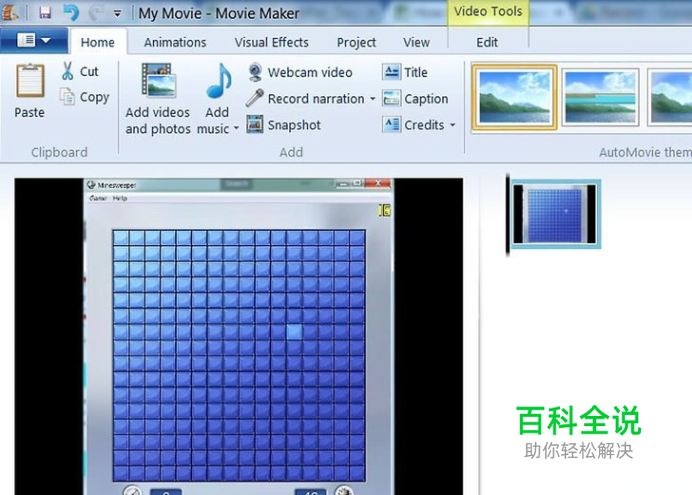Select the View ribbon tab
Viewport: 692px width, 495px height.
tap(416, 42)
